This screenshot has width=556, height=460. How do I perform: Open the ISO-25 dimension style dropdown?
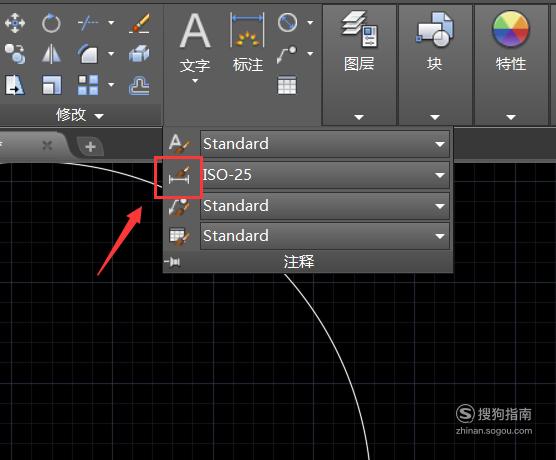[325, 175]
